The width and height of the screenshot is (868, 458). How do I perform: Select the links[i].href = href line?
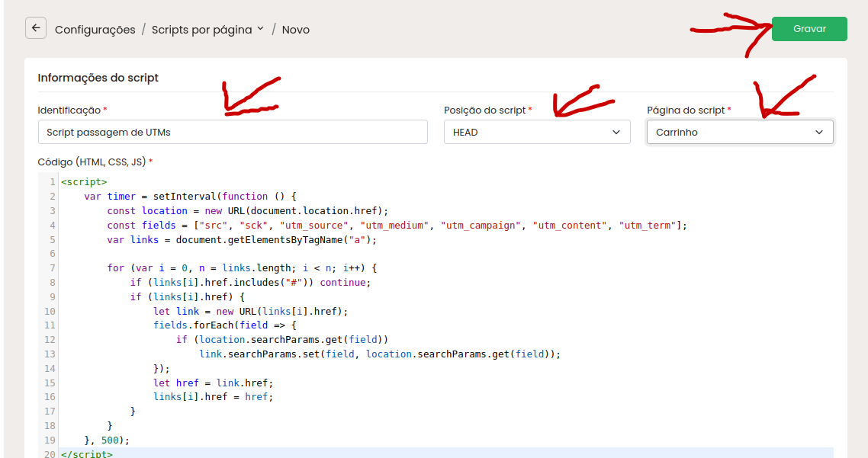[213, 396]
